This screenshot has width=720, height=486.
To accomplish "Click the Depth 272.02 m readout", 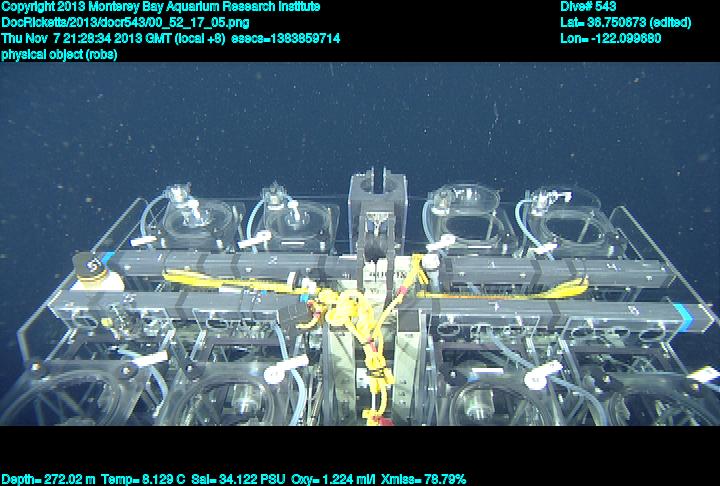I will (47, 479).
